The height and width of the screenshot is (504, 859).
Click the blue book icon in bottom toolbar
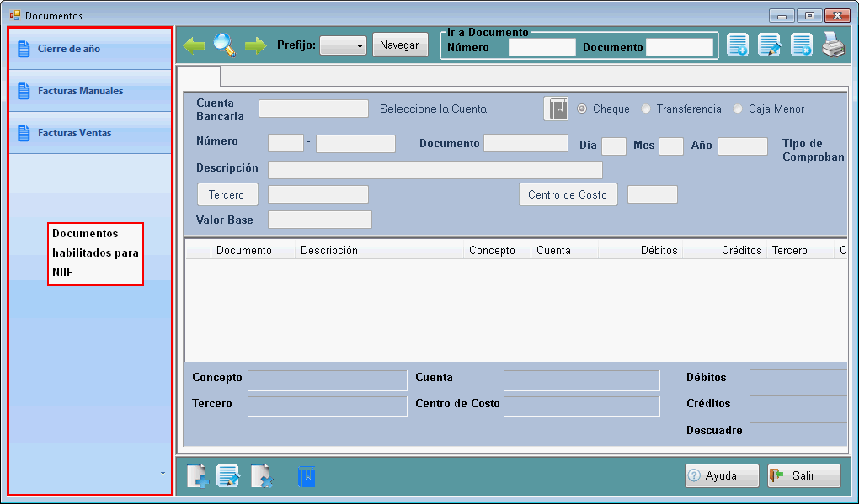click(307, 476)
